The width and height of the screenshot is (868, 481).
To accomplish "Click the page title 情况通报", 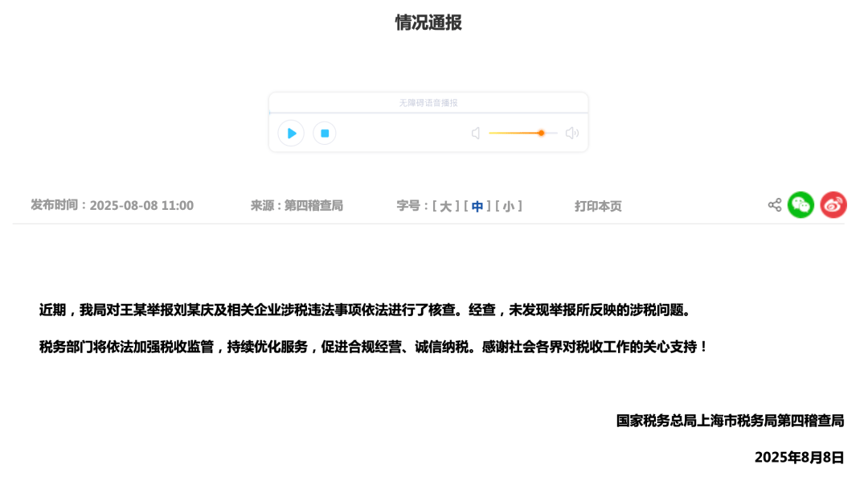I will tap(428, 23).
